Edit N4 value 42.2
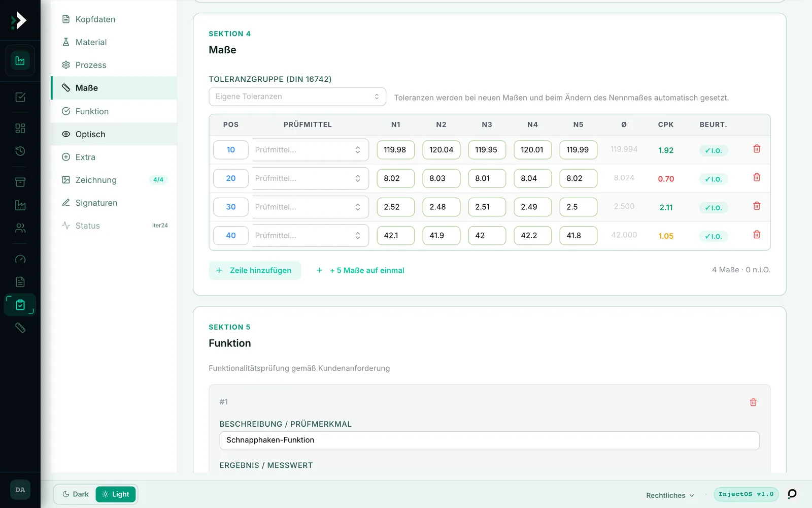 pos(533,235)
